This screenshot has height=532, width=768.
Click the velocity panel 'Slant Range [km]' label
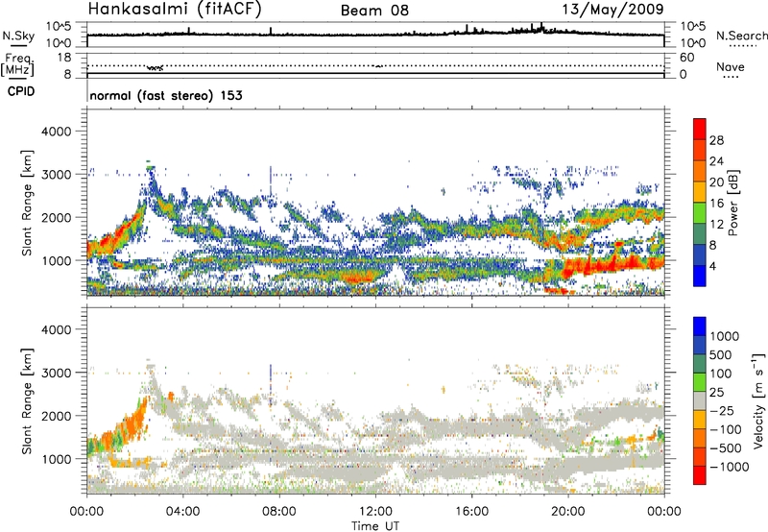point(27,400)
